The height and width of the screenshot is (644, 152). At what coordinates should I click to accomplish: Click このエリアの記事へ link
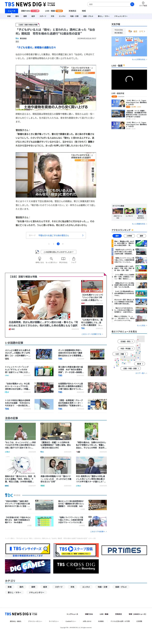(98, 531)
